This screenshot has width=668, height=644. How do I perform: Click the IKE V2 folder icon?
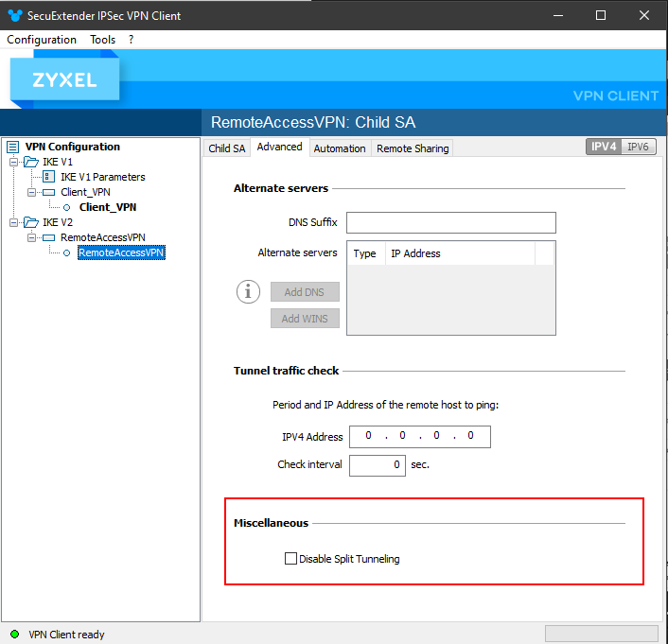31,222
